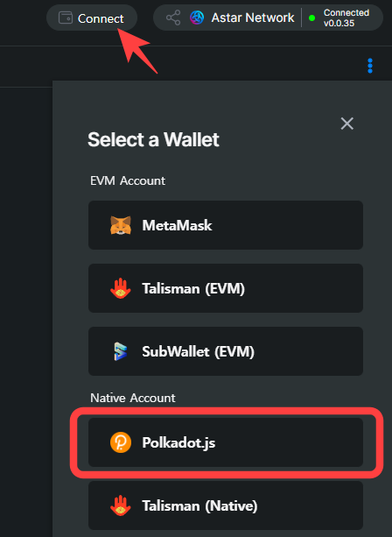392x537 pixels.
Task: Select MetaMask wallet option
Action: [x=226, y=225]
